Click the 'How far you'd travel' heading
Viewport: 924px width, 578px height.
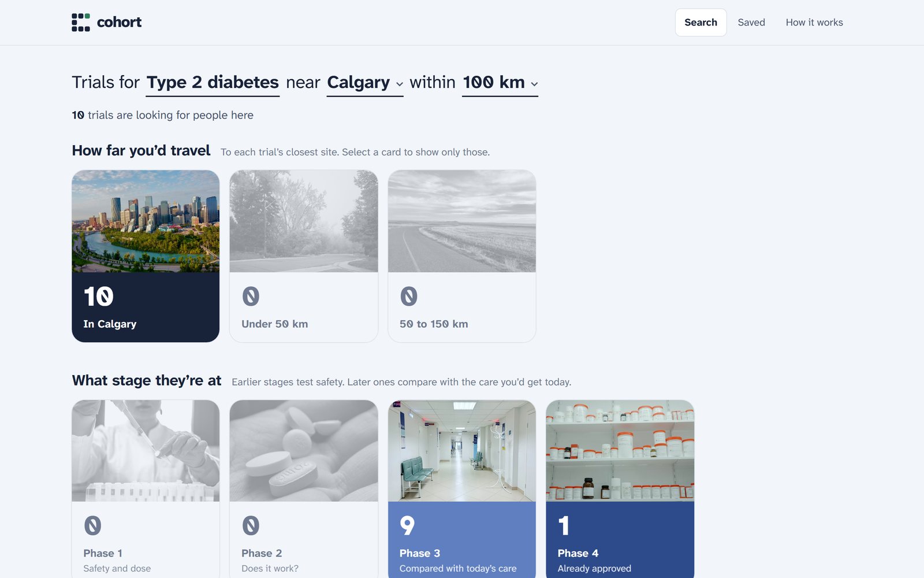(141, 150)
